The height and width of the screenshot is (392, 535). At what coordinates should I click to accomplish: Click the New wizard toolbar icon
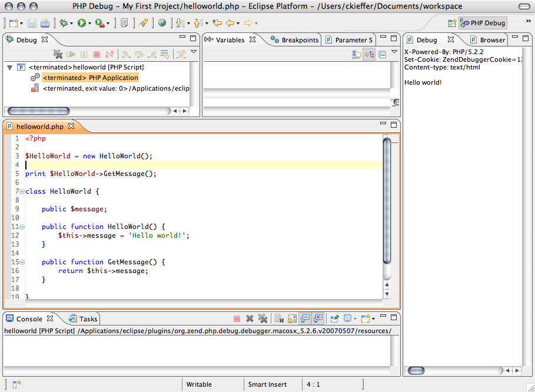(14, 23)
